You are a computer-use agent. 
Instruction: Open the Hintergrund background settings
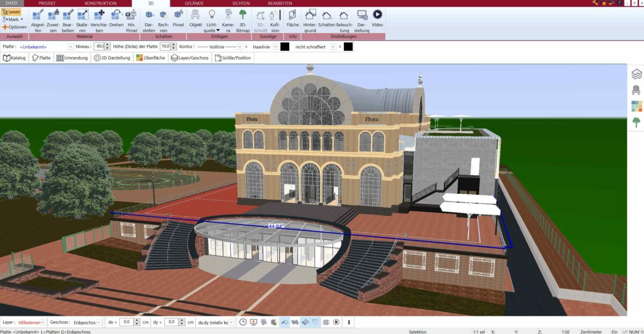click(x=310, y=20)
